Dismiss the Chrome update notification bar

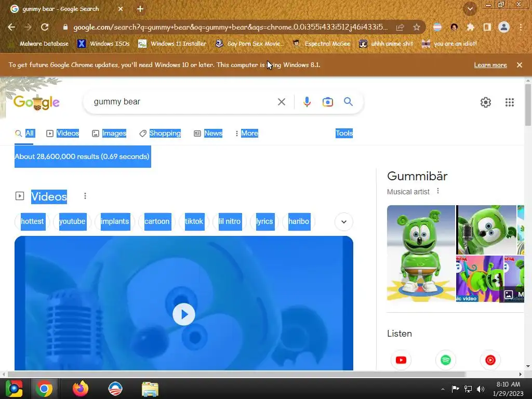[x=519, y=65]
